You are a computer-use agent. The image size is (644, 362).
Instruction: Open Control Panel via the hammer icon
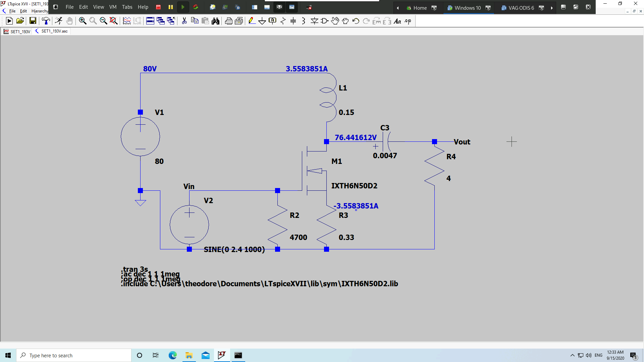[46, 21]
